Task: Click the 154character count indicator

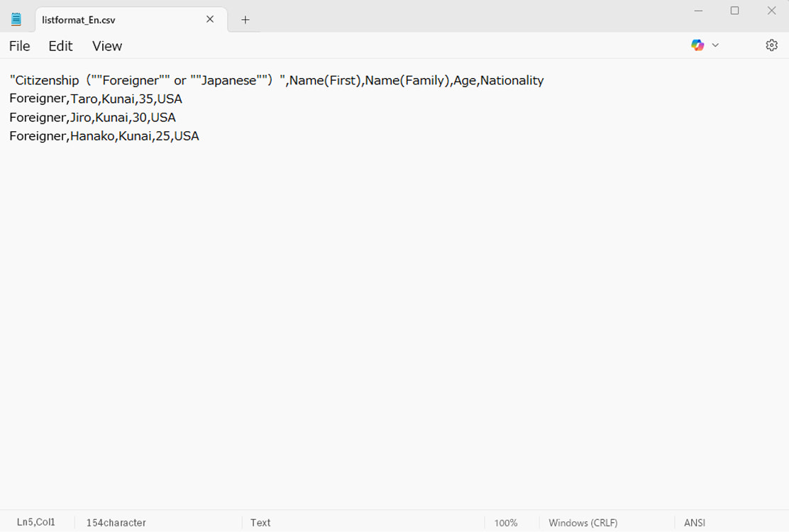Action: coord(116,522)
